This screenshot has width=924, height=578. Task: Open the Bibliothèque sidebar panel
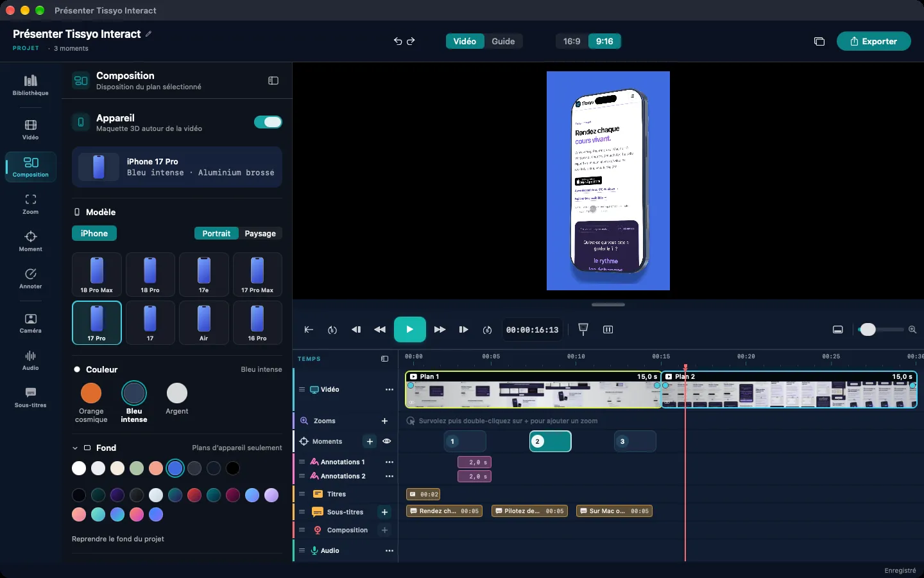pos(30,85)
